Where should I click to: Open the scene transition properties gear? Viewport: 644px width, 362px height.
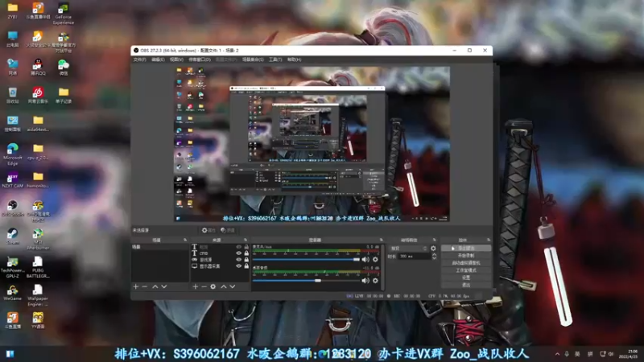433,249
